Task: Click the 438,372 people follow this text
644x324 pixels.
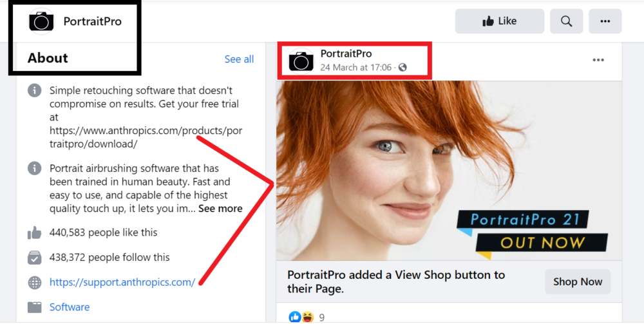Action: 109,258
